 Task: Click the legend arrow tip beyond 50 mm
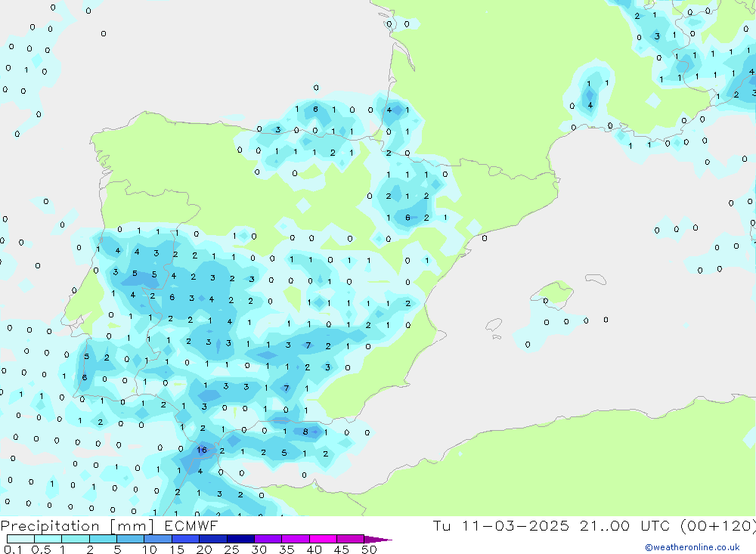(x=379, y=540)
